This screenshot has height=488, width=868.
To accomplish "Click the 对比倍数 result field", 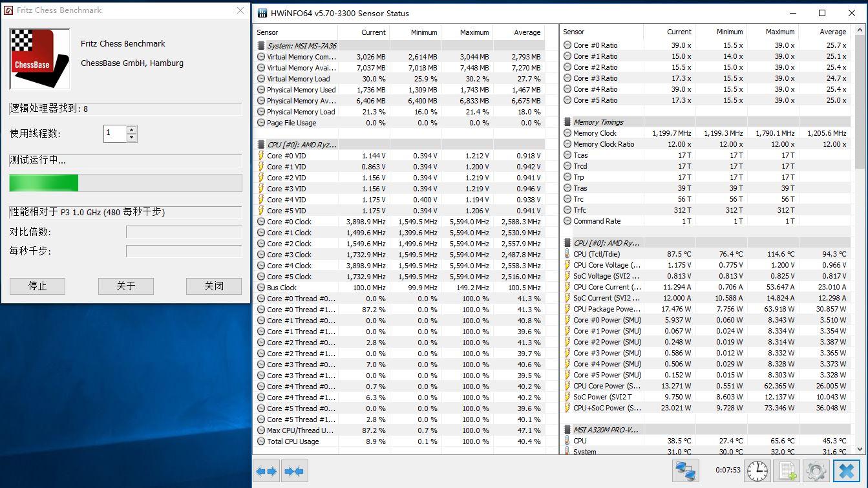I will (184, 232).
